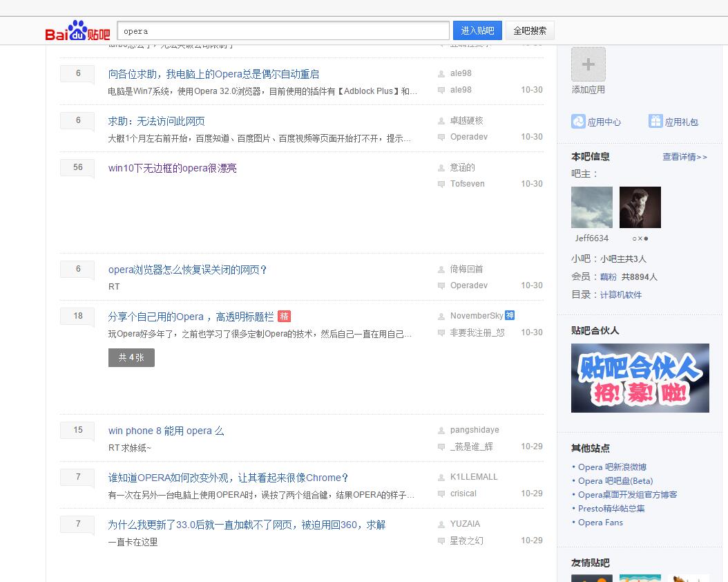This screenshot has width=728, height=582.
Task: Open the post opera浏览器怎么恢复误关闭的网页？
Action: coord(188,270)
